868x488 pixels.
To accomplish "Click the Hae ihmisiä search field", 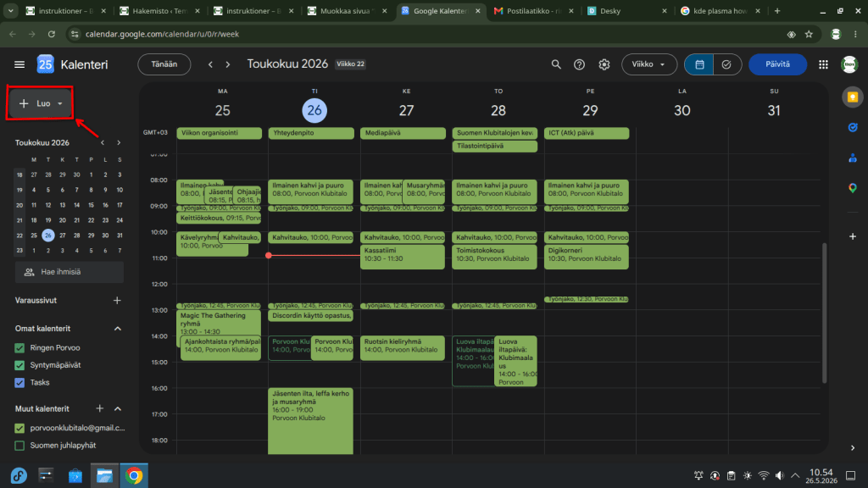I will click(70, 272).
